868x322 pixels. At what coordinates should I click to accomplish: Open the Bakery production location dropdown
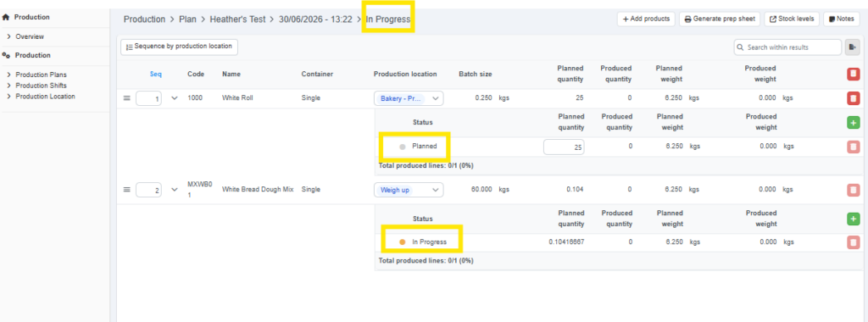point(409,98)
